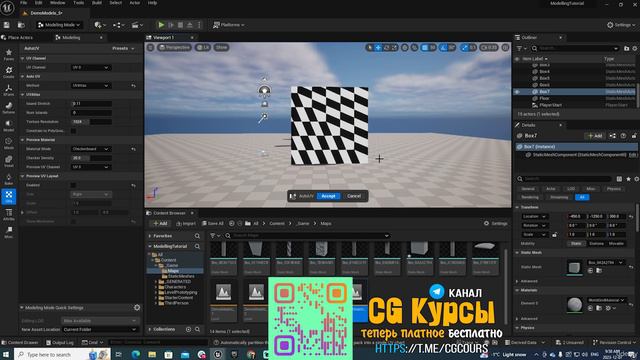The width and height of the screenshot is (640, 360).
Task: Click the Details property matrix grid icon
Action: coord(619,179)
